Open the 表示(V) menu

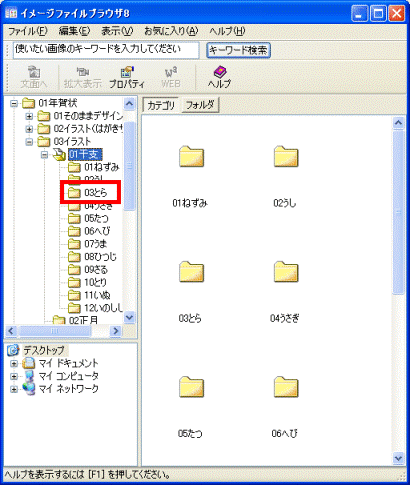click(x=117, y=31)
